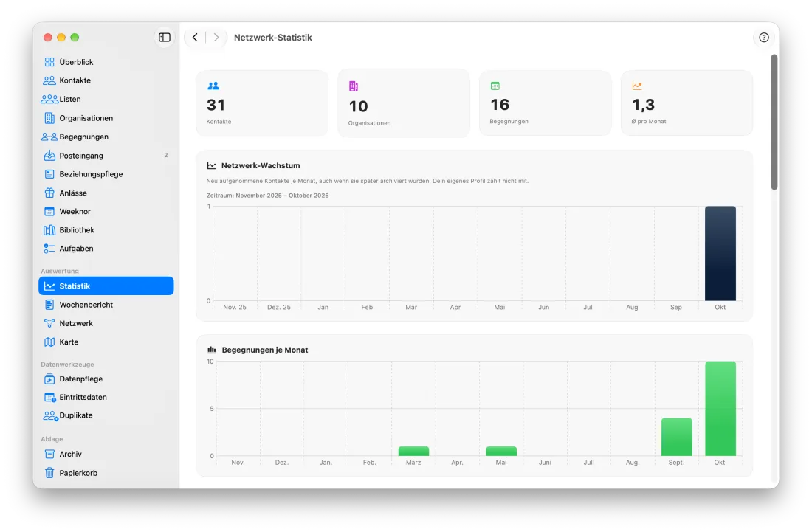This screenshot has width=812, height=532.
Task: Open help via question mark icon
Action: point(763,37)
